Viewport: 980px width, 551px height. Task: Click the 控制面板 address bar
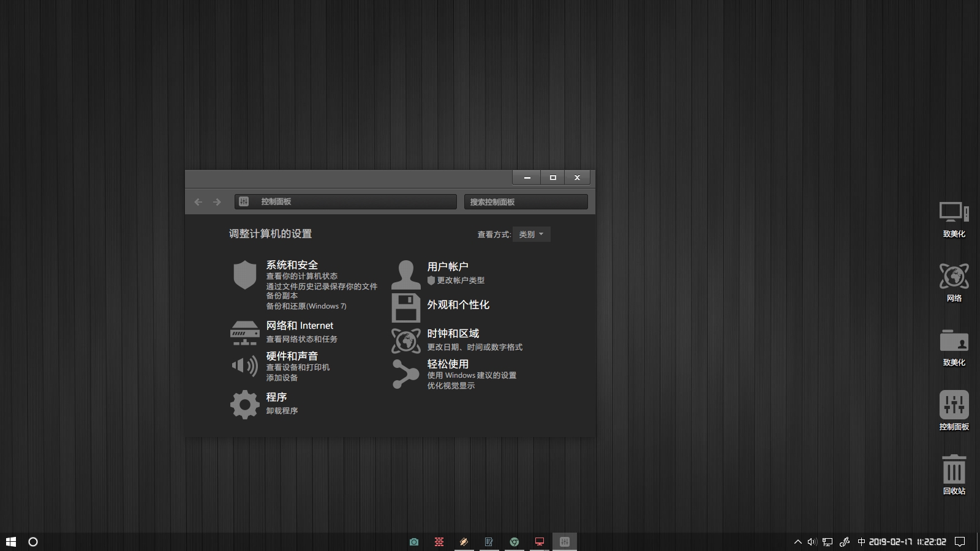pyautogui.click(x=345, y=201)
